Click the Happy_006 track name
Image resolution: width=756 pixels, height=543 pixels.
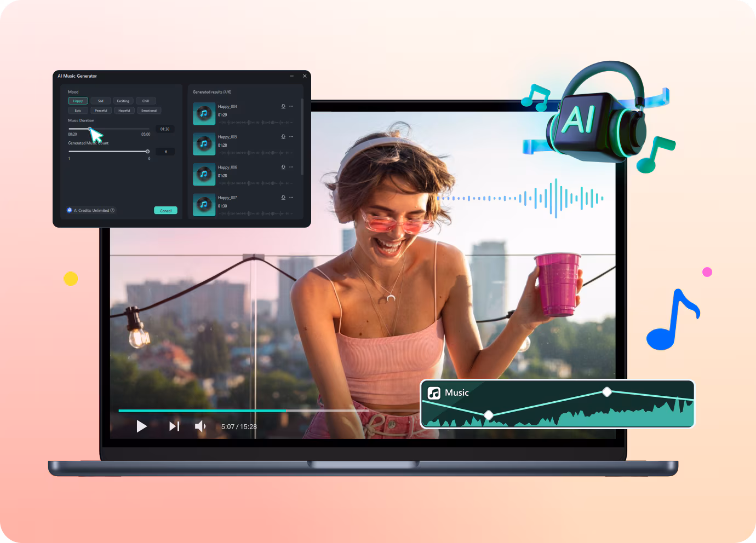[227, 167]
